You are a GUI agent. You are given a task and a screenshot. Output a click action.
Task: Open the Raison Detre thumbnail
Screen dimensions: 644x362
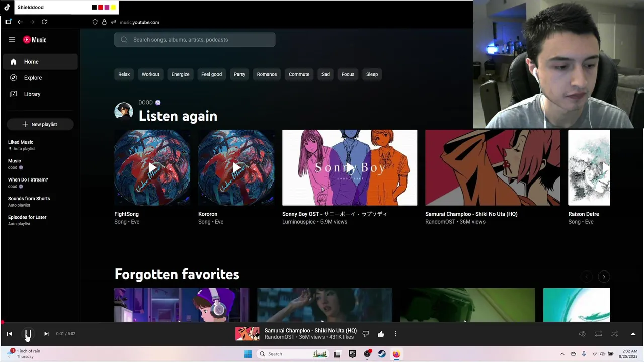pyautogui.click(x=589, y=167)
